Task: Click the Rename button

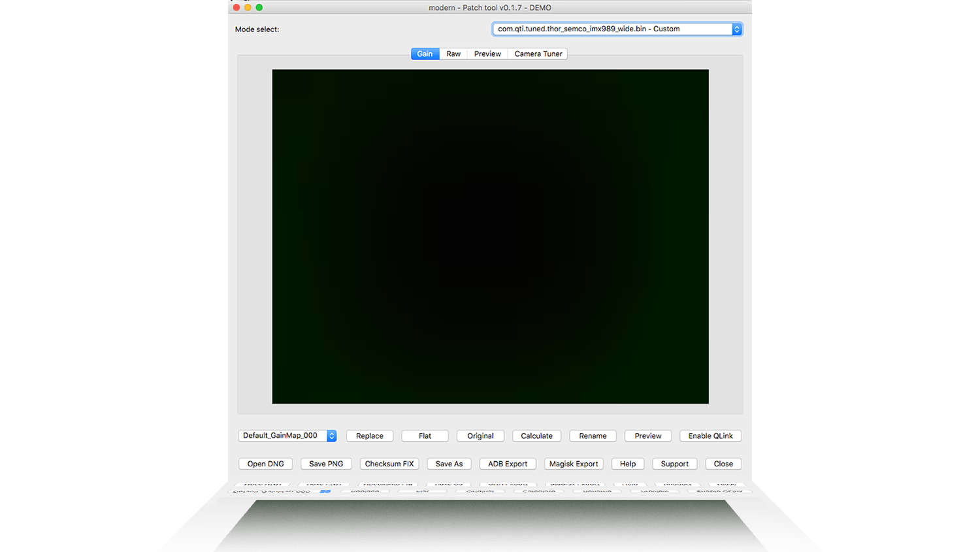Action: [593, 436]
